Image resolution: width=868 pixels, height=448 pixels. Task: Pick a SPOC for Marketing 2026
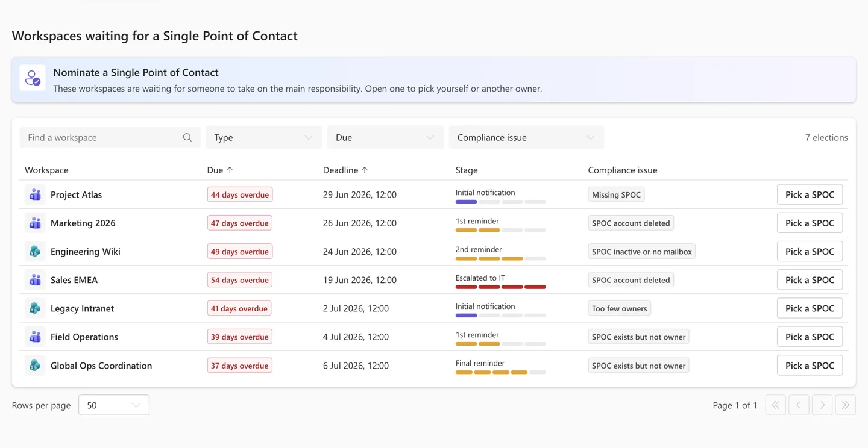pos(810,223)
